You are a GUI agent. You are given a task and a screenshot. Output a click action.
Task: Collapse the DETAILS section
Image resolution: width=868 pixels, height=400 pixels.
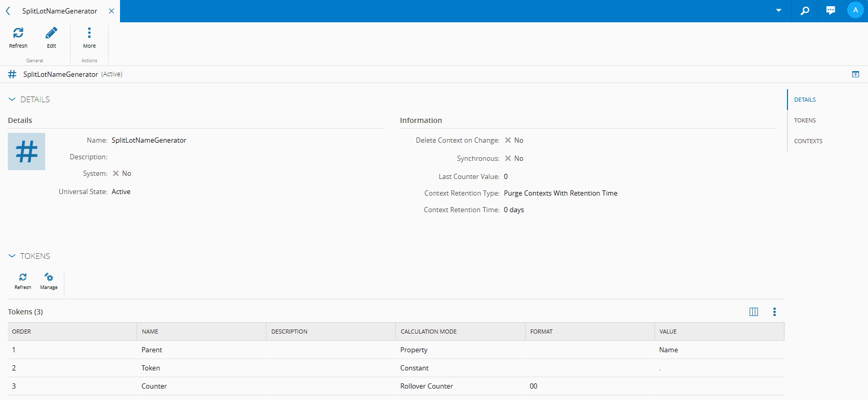pyautogui.click(x=12, y=100)
